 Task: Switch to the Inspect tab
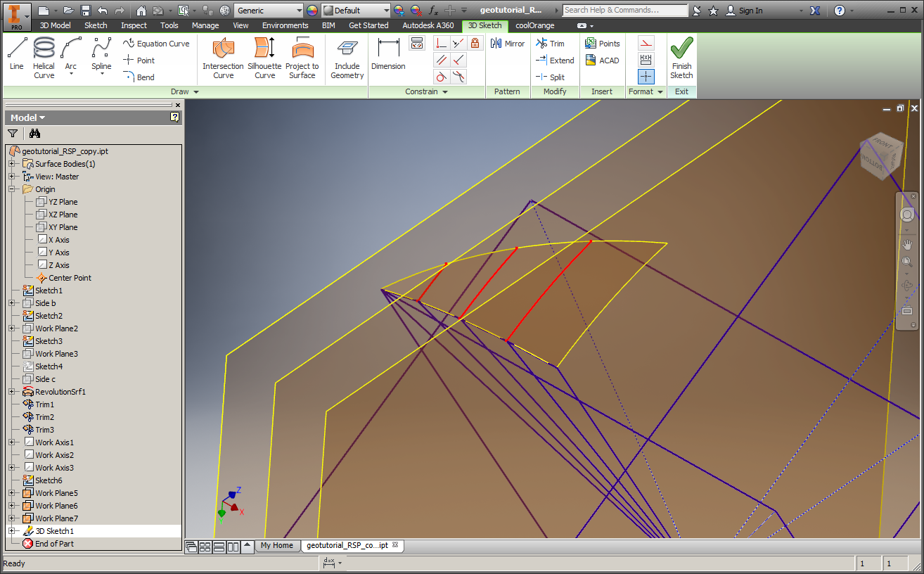[134, 25]
